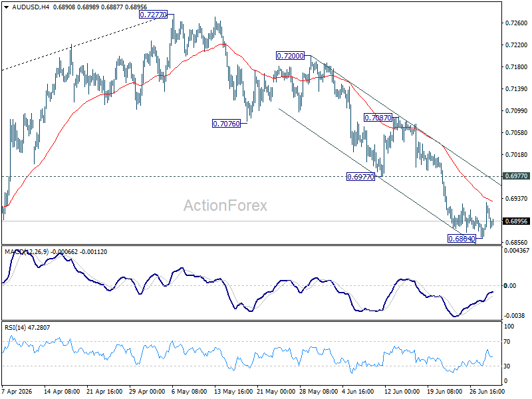Screen dimensions: 532x399
Task: Click the 0.68560 price axis value
Action: tap(517, 242)
